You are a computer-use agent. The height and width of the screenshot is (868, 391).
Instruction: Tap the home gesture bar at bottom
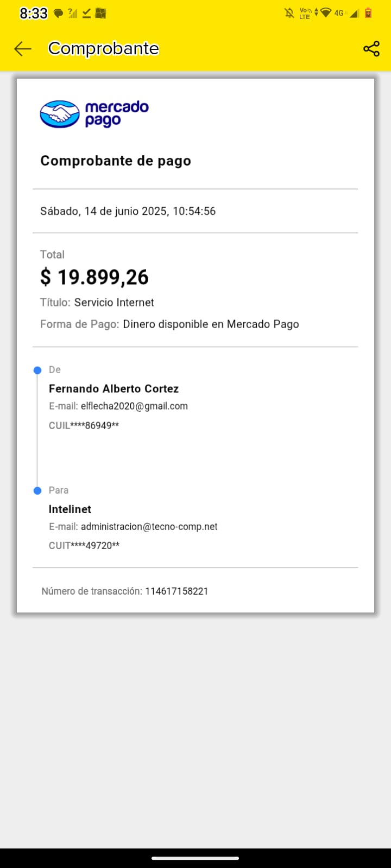195,858
